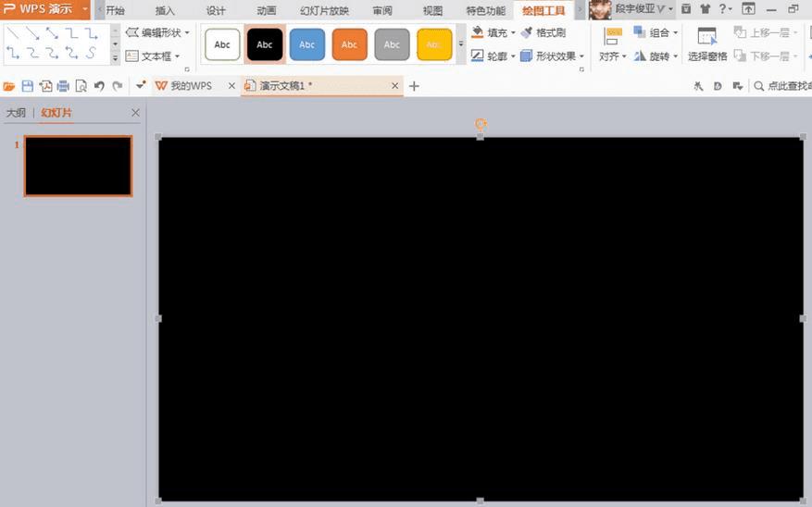The image size is (812, 507).
Task: Click the user avatar picture
Action: 600,9
